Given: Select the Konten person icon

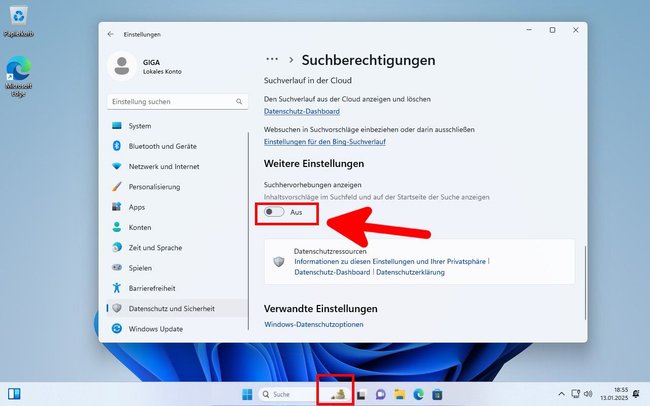Looking at the screenshot, I should 117,227.
